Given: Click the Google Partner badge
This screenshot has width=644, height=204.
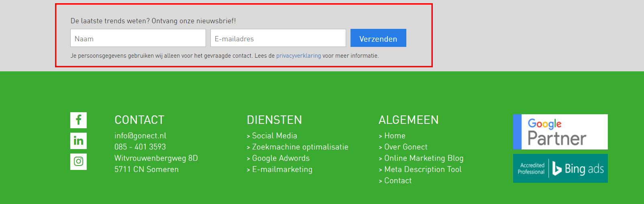Looking at the screenshot, I should 560,132.
